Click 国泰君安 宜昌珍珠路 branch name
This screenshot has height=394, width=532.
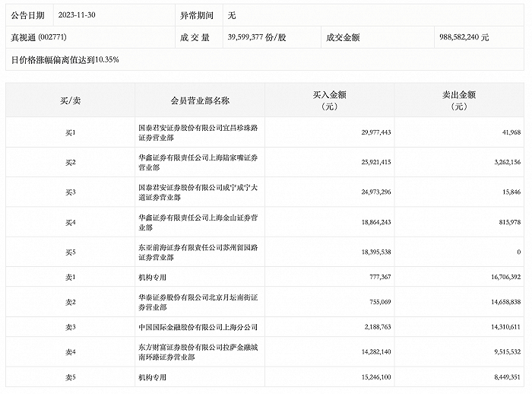pos(198,132)
